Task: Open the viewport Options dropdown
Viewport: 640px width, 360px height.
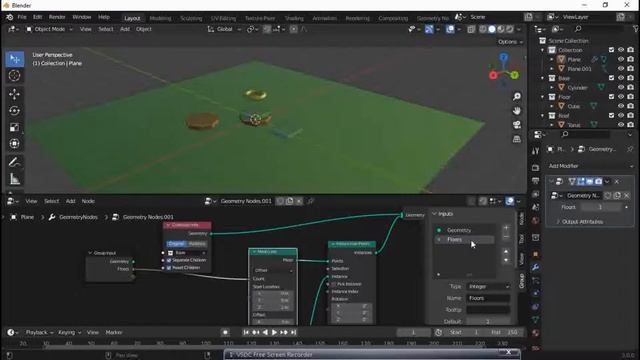Action: (x=510, y=42)
